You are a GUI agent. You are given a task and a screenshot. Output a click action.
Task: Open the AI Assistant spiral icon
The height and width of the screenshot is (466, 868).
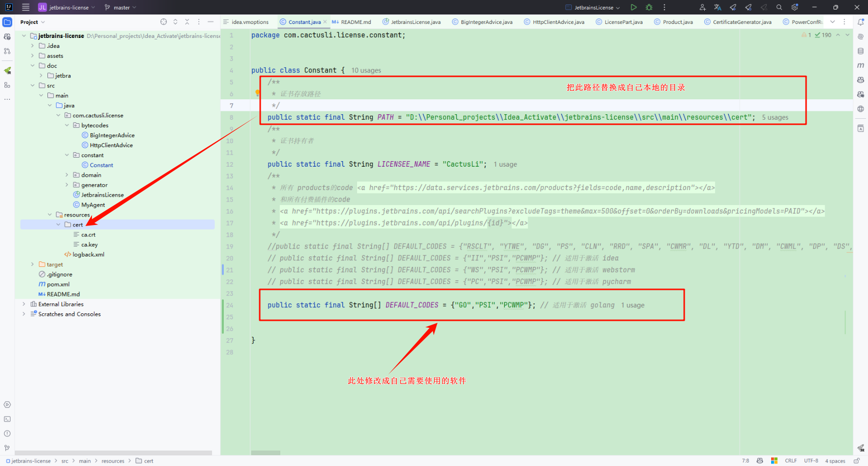[x=861, y=36]
